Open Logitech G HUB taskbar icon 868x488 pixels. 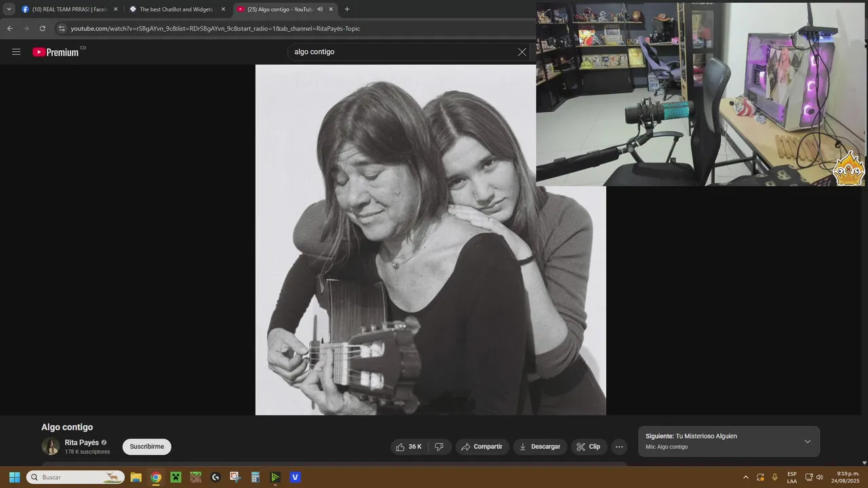[216, 477]
